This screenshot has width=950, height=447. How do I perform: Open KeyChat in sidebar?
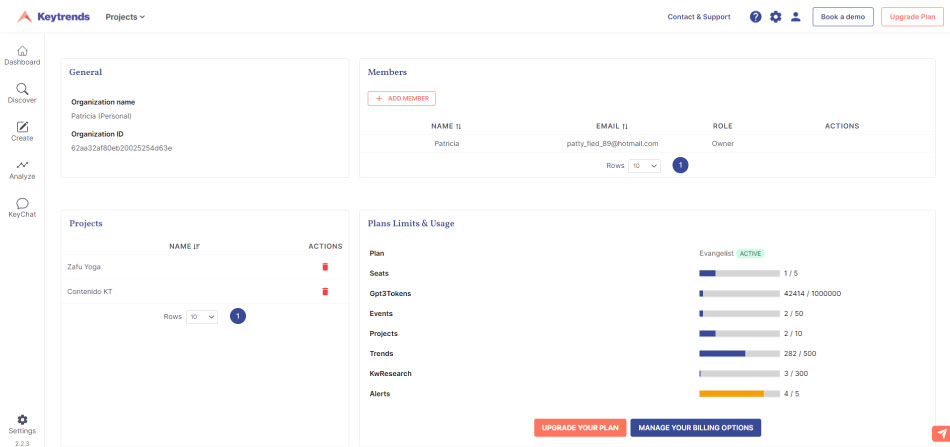pyautogui.click(x=22, y=208)
